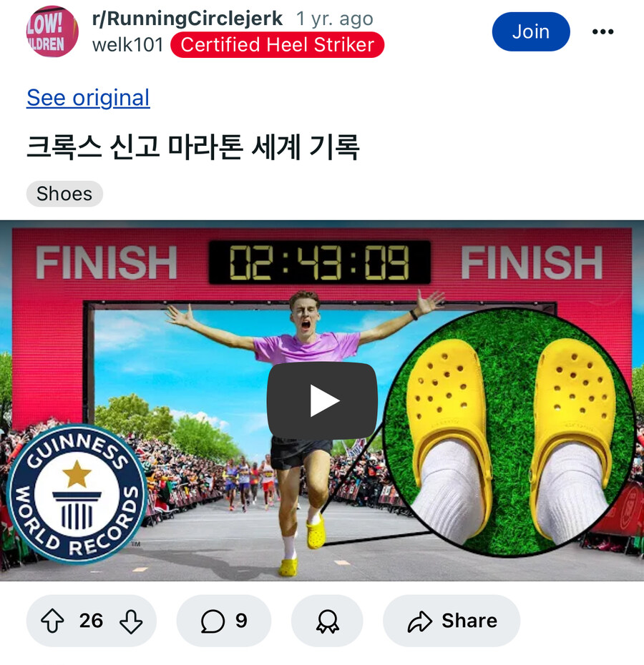Click the Korean post title text
Image resolution: width=644 pixels, height=665 pixels.
pyautogui.click(x=193, y=147)
